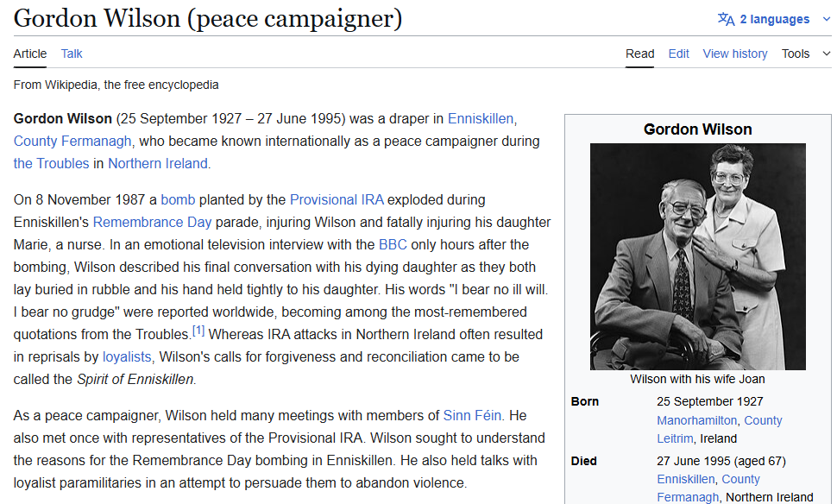
Task: Click the birth date '25 September 1927' in the infobox
Action: [710, 401]
